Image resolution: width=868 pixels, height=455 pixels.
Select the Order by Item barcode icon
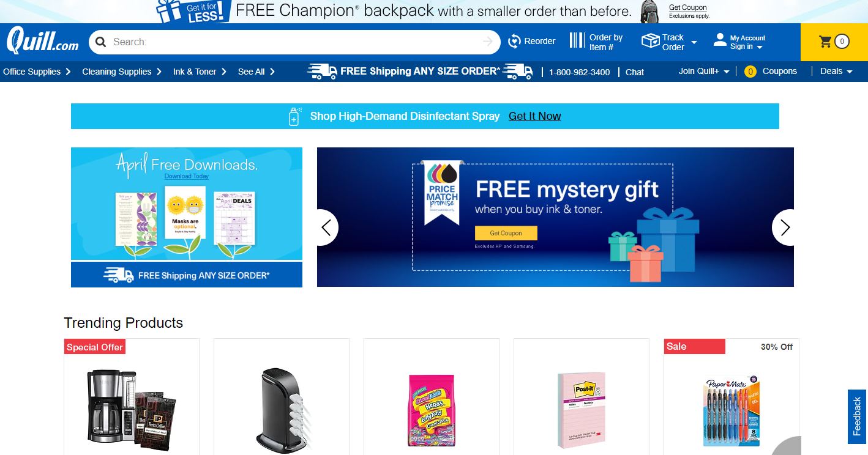(x=577, y=41)
